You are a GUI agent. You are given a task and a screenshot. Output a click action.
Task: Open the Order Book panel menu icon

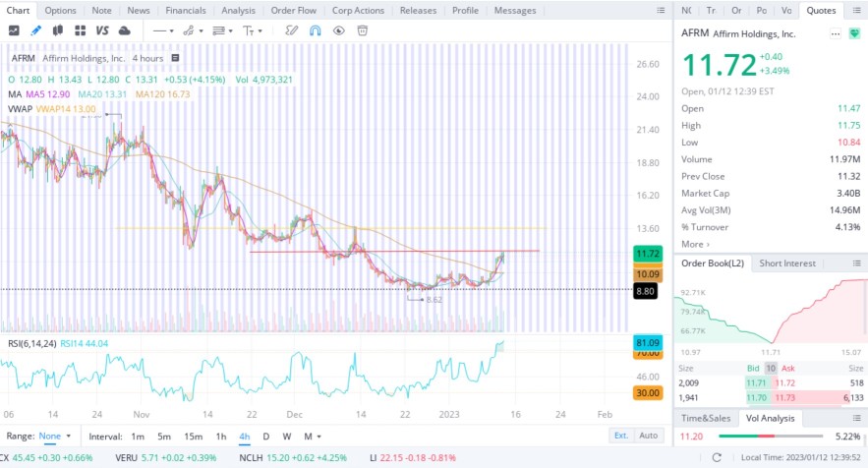(856, 263)
